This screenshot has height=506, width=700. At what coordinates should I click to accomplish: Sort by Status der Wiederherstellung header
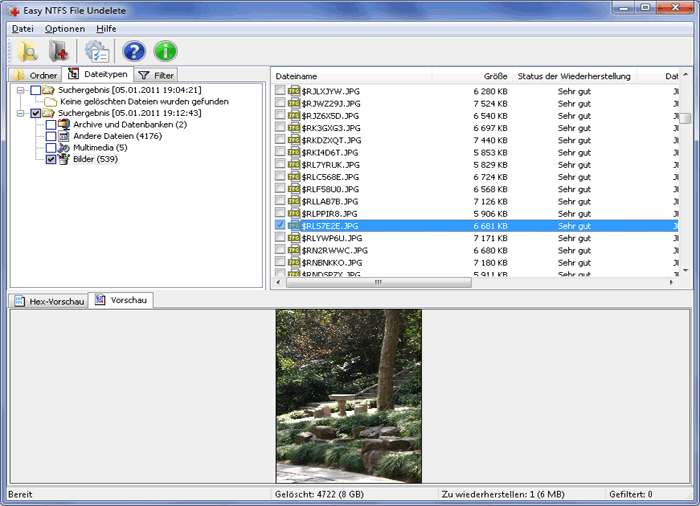pyautogui.click(x=575, y=76)
